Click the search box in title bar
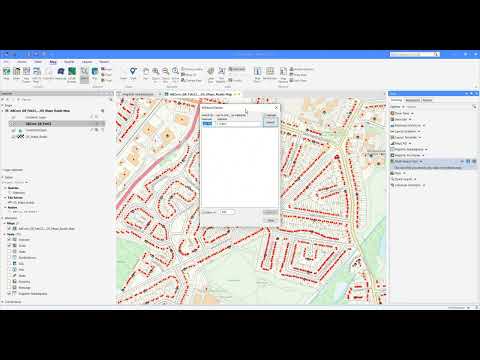Screen dimensions: 480x360 coord(415,54)
